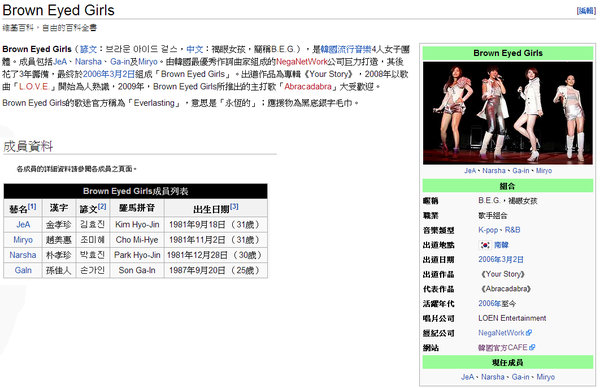Open Miryo in the photo caption

[x=544, y=171]
